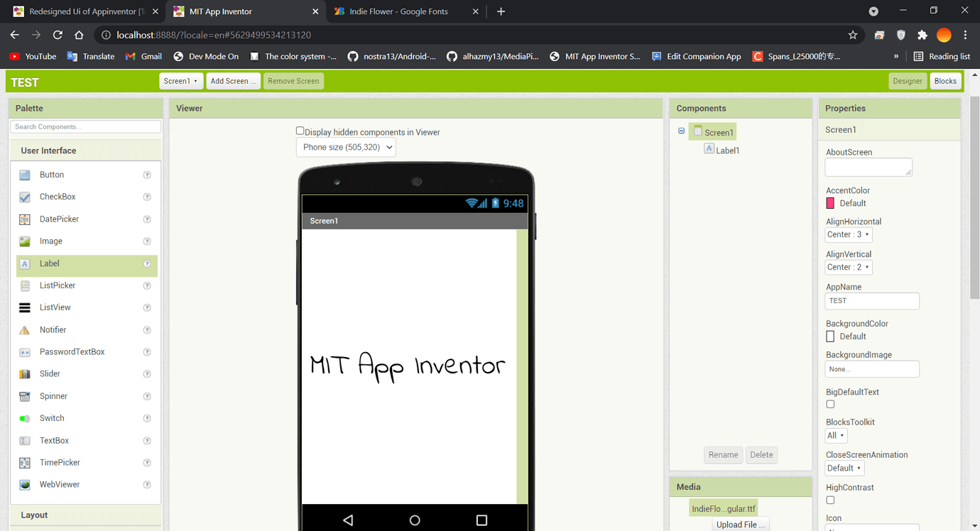Viewport: 980px width, 531px height.
Task: Pick the Switch component icon
Action: point(25,418)
